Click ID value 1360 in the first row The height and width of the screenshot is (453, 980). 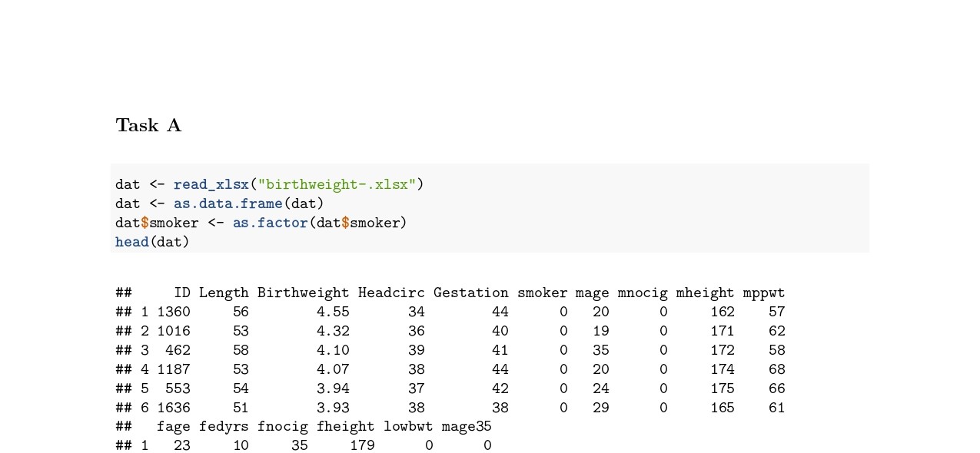(174, 312)
